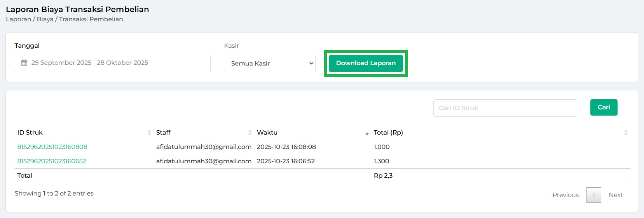The height and width of the screenshot is (218, 644).
Task: Focus the Cari ID Struk search box
Action: click(504, 108)
